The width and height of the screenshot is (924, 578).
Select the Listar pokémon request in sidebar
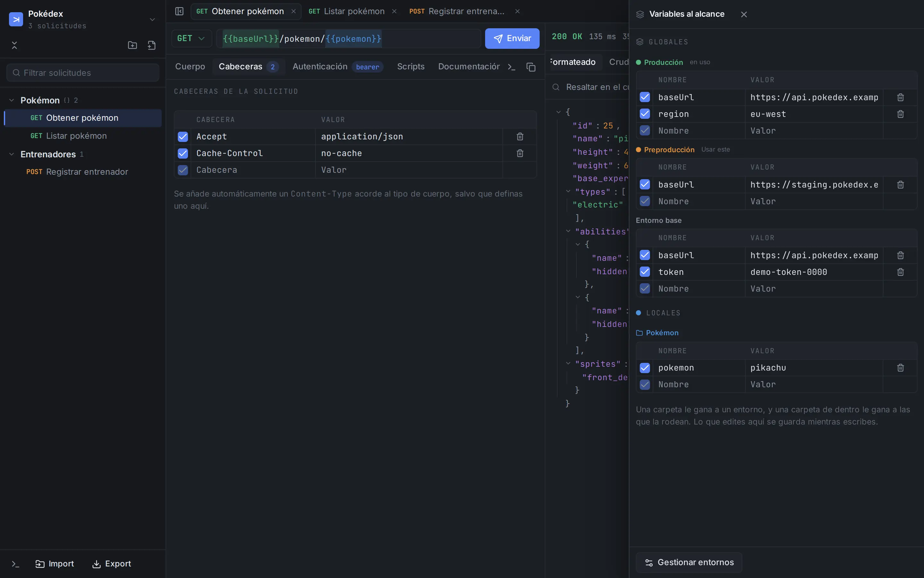click(x=83, y=136)
